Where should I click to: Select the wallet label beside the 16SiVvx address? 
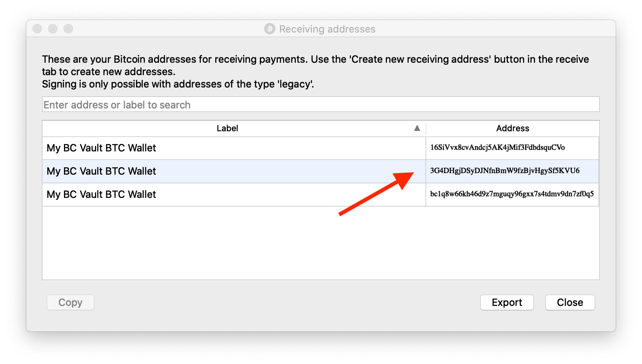coord(101,148)
